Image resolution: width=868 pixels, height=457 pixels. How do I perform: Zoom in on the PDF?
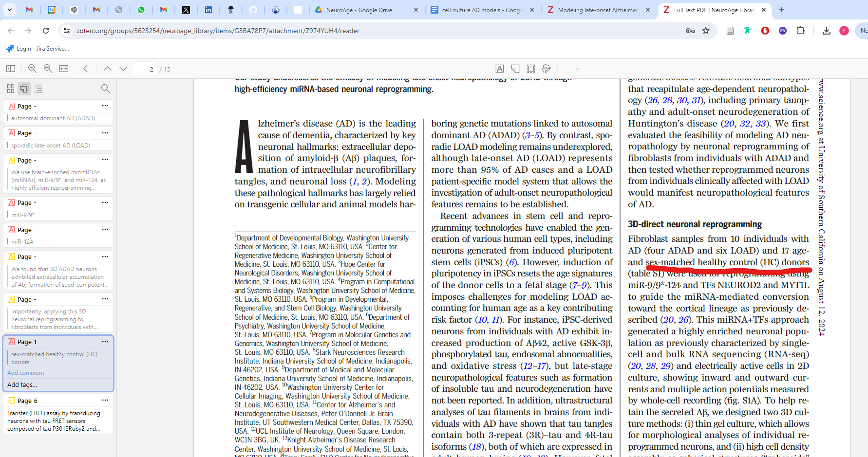(x=48, y=69)
